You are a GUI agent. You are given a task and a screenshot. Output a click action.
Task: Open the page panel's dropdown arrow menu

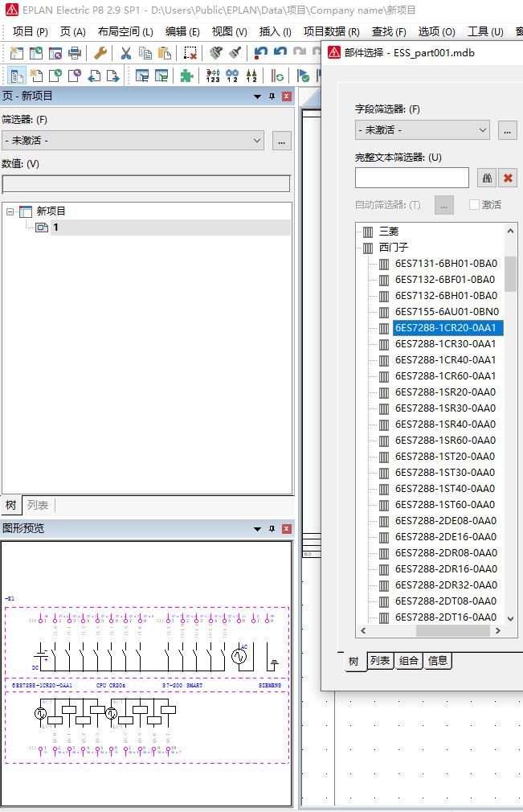click(x=257, y=96)
